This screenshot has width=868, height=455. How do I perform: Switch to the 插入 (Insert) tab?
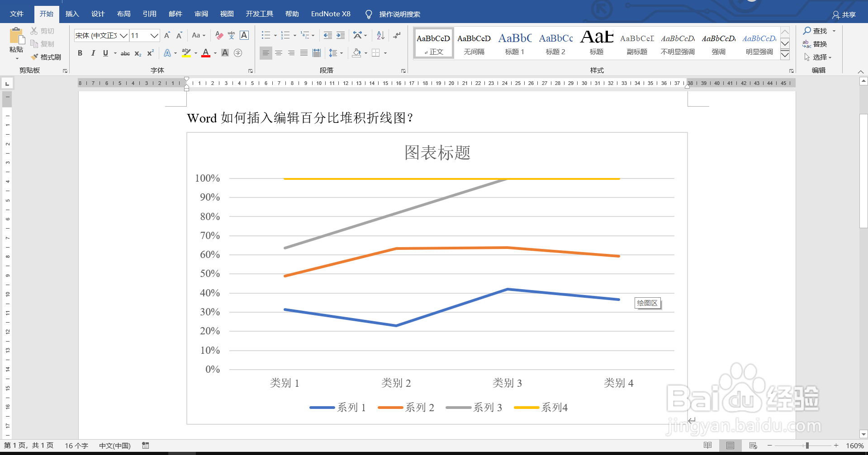click(72, 14)
